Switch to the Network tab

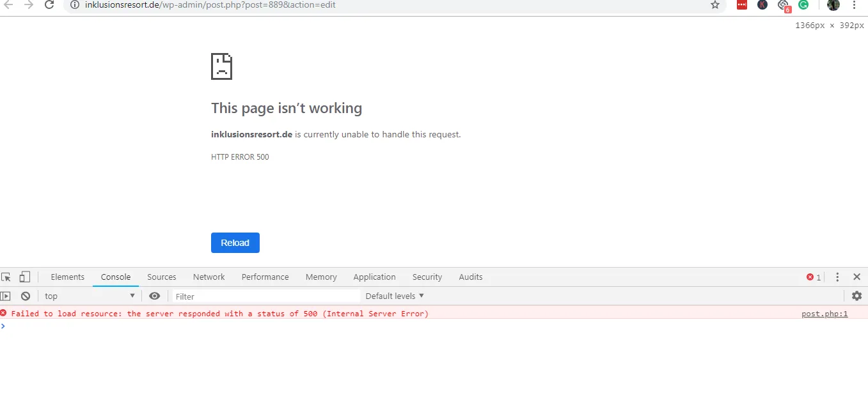pyautogui.click(x=209, y=277)
